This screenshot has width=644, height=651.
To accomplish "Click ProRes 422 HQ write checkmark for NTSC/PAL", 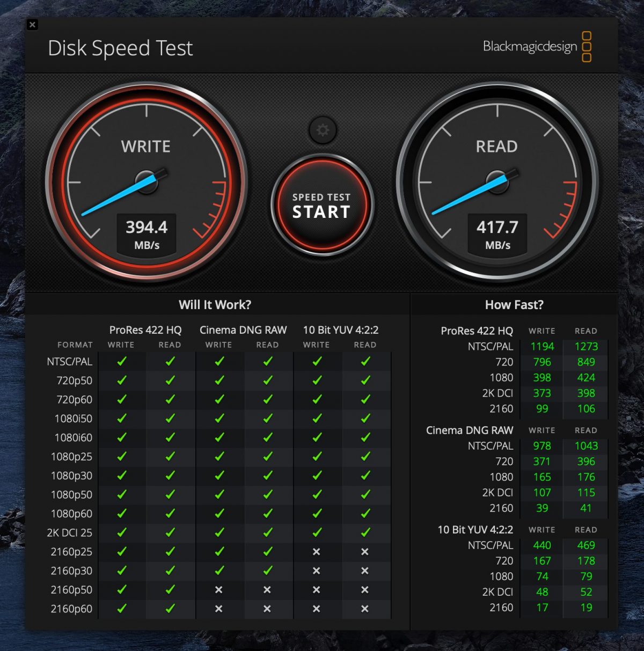I will 122,362.
